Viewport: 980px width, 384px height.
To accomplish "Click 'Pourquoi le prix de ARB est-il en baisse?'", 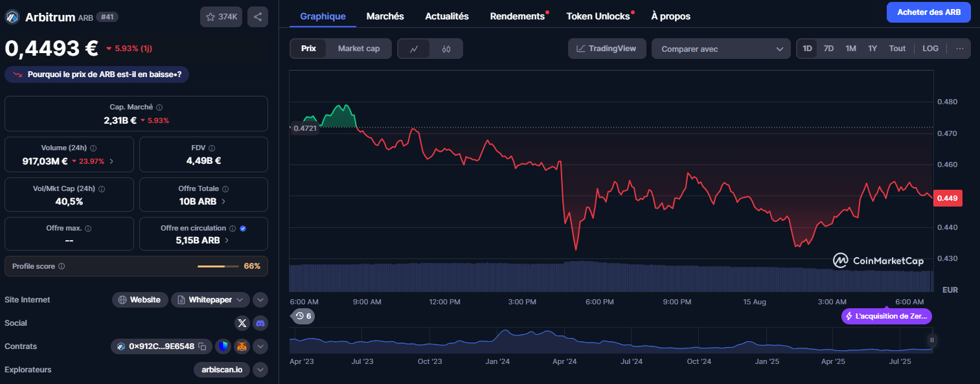I will tap(97, 74).
